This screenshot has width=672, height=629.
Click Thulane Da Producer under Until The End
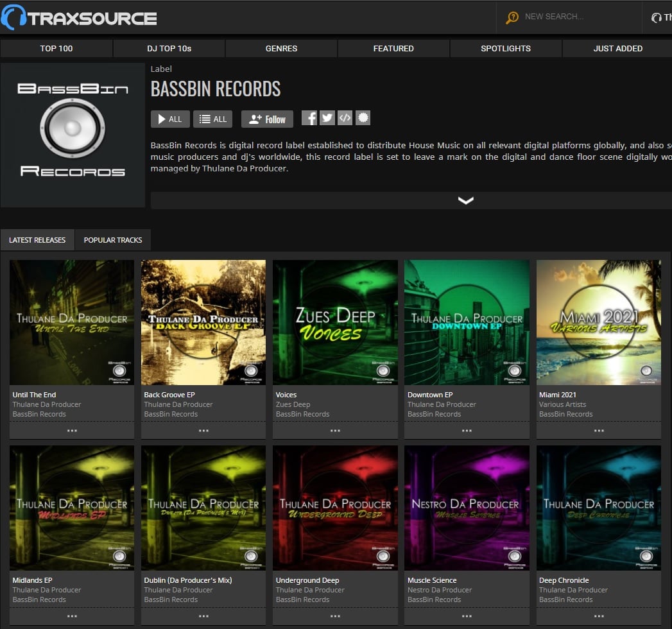click(x=47, y=404)
